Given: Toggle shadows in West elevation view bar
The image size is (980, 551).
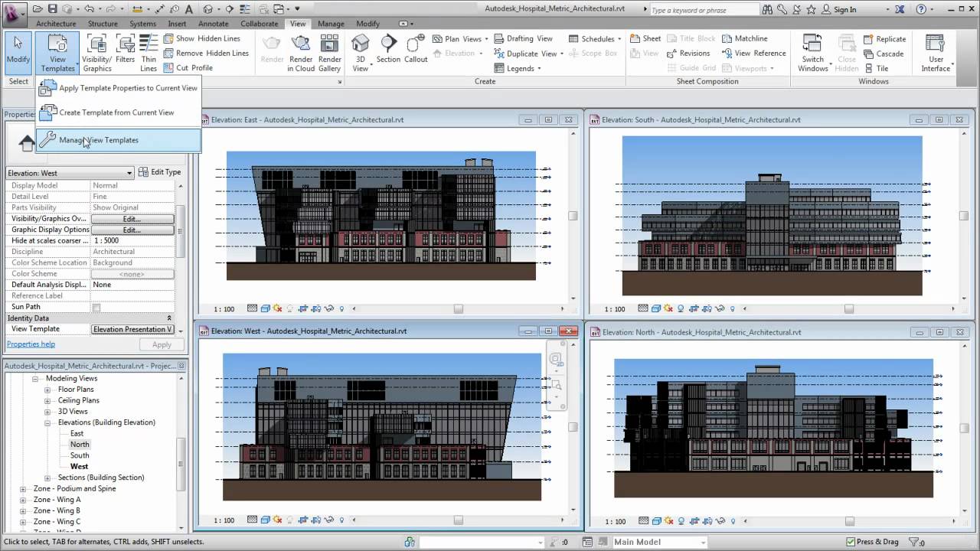Looking at the screenshot, I should point(290,520).
